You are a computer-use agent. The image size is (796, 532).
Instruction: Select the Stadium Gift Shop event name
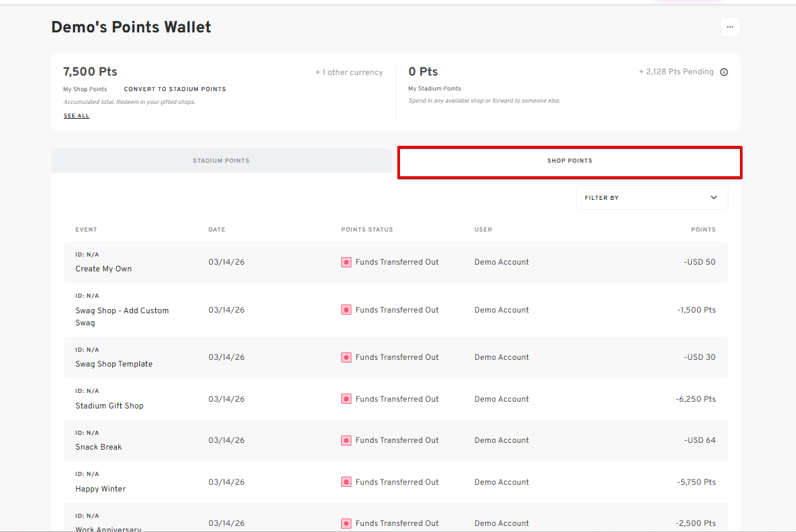(109, 406)
